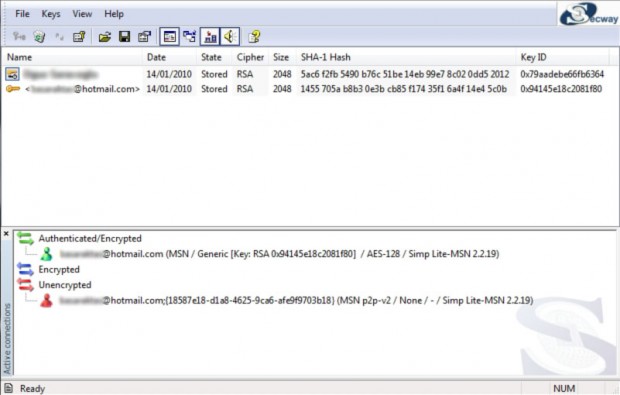Click the Ready status text
620x395 pixels.
(x=32, y=389)
